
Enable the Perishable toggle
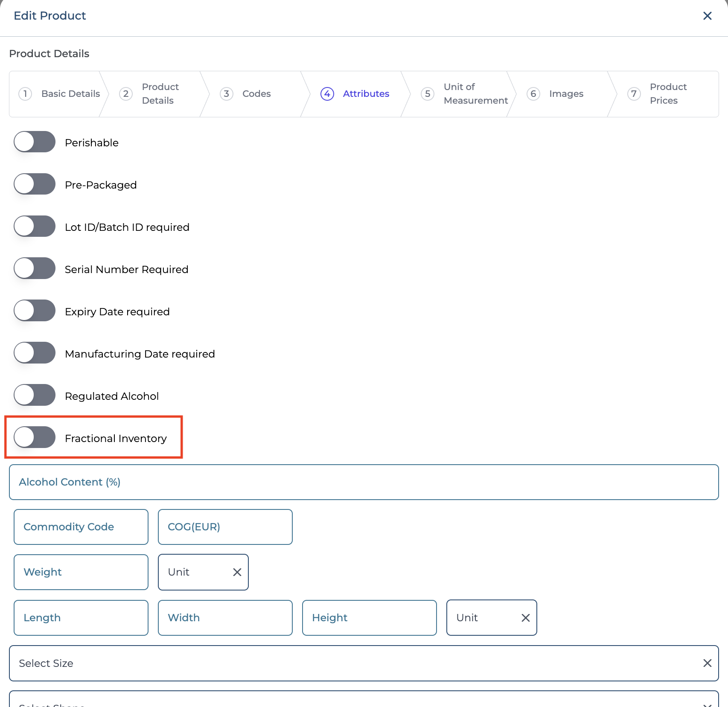(x=35, y=142)
